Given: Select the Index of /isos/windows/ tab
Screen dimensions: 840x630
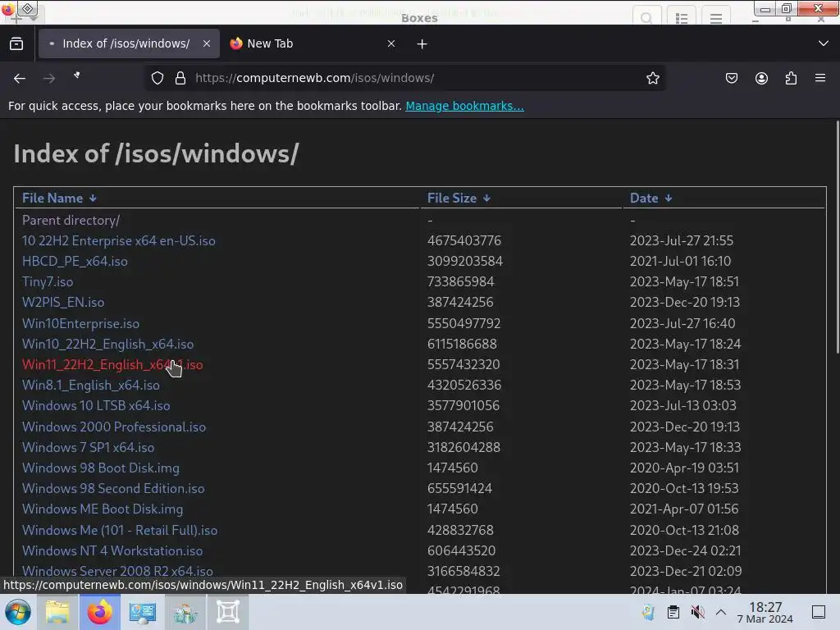Looking at the screenshot, I should [129, 44].
